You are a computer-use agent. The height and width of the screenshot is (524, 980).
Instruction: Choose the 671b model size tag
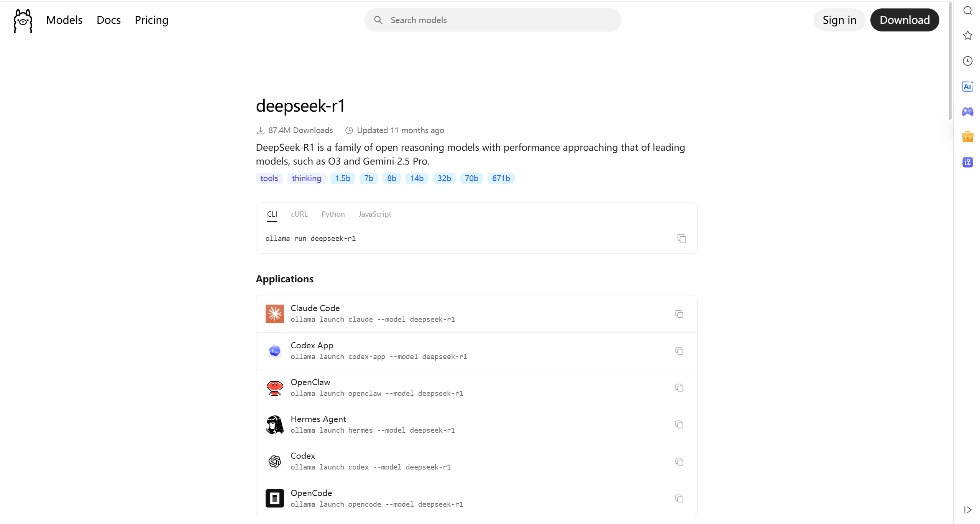[501, 178]
